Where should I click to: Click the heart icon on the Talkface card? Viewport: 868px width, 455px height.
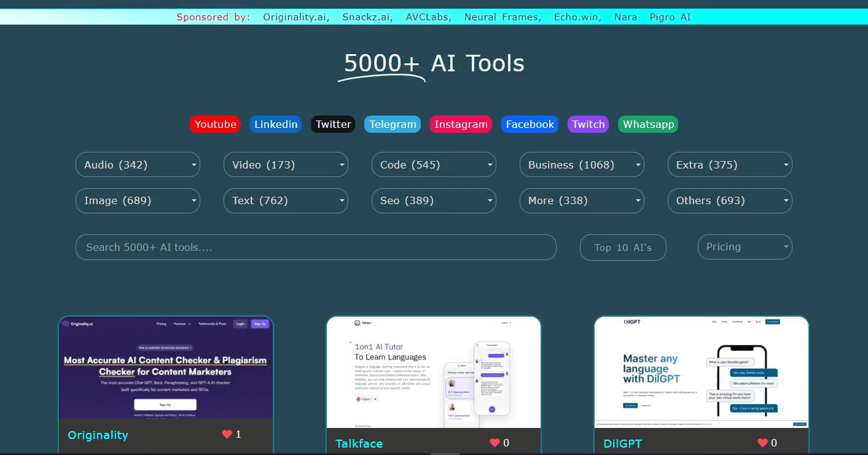pos(495,442)
